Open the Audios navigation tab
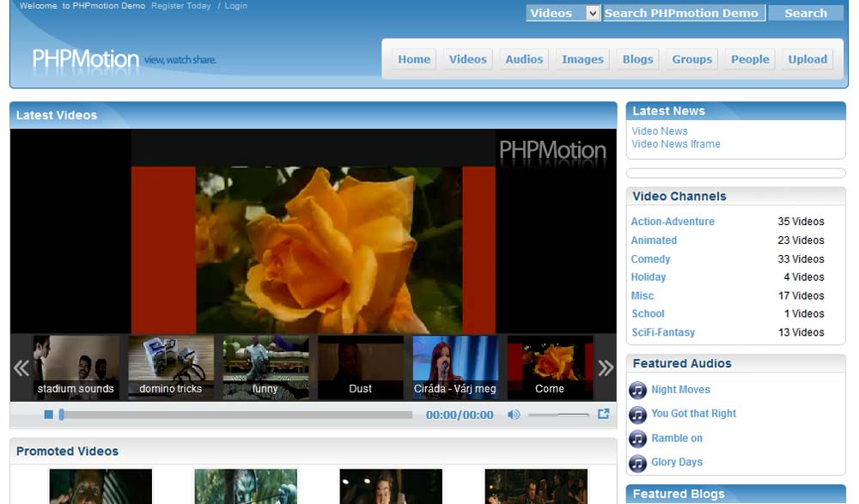This screenshot has width=859, height=504. point(524,59)
